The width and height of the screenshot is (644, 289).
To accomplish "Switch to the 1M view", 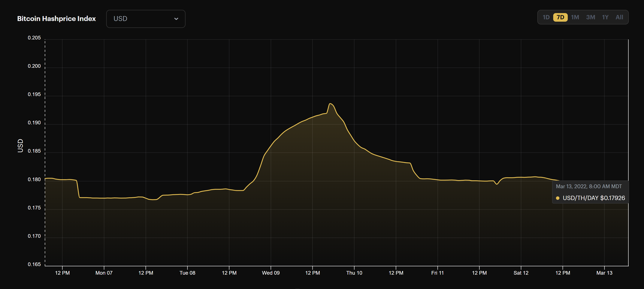I will (x=575, y=17).
